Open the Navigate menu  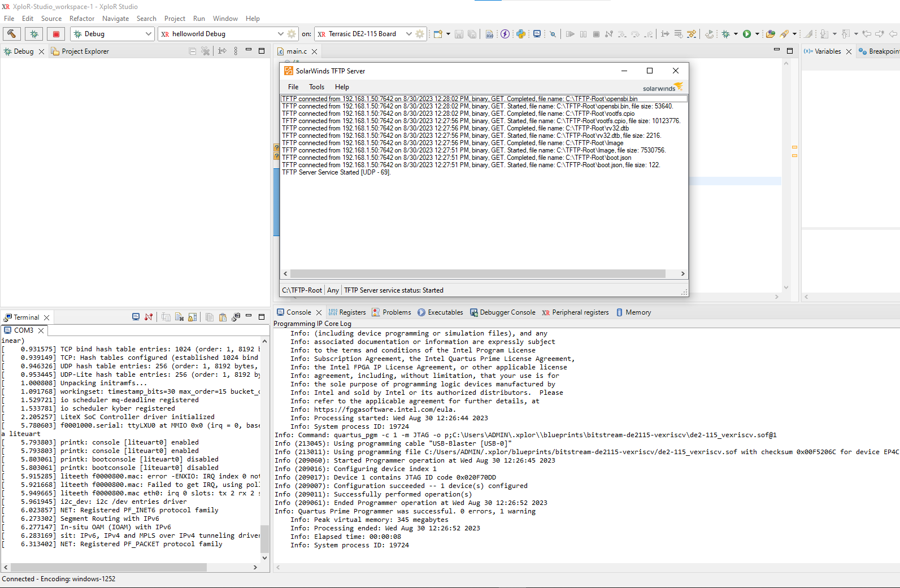(116, 19)
